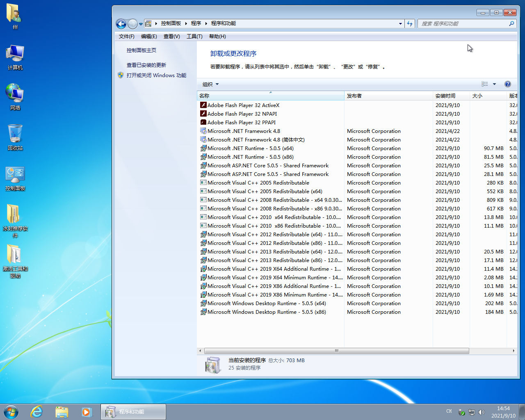Select Visual C++ 2013 Redistributable (x86) row
This screenshot has width=525, height=420.
pyautogui.click(x=357, y=260)
